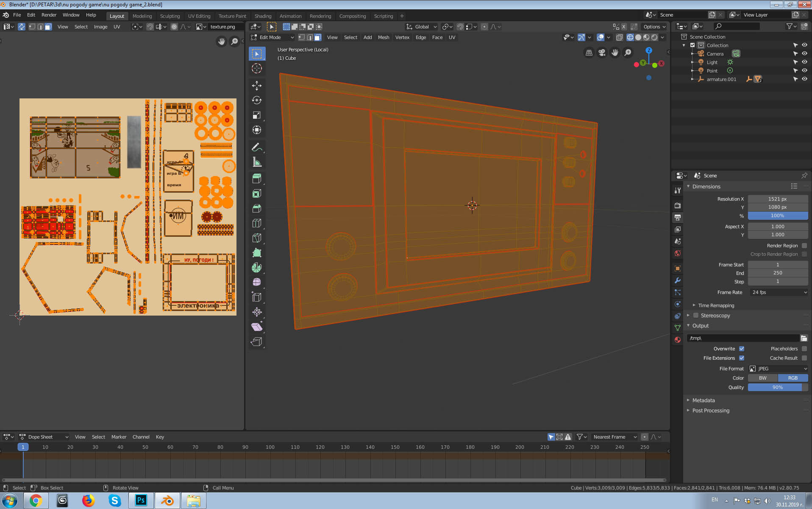Select the Inset Faces tool
The height and width of the screenshot is (509, 812).
coord(257,194)
